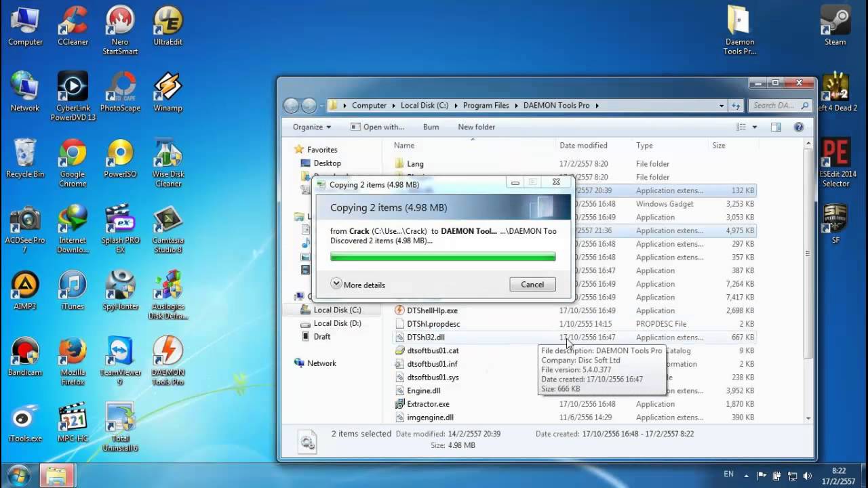Open address bar history dropdown
Screen dimensions: 868x488
pyautogui.click(x=722, y=106)
